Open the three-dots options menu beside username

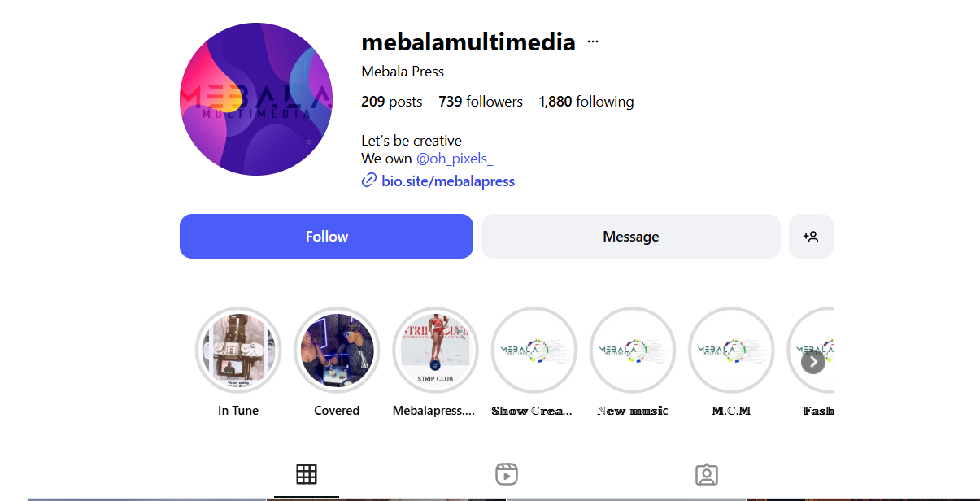[x=592, y=41]
